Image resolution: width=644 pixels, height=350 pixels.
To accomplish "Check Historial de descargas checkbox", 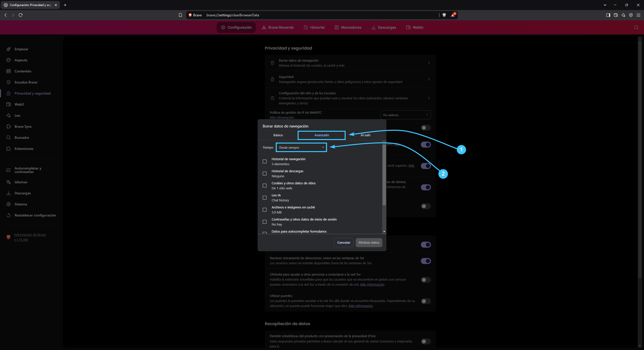I will 265,173.
